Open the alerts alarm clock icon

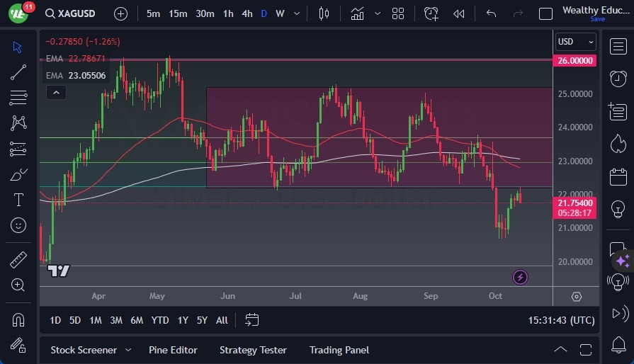click(x=618, y=78)
